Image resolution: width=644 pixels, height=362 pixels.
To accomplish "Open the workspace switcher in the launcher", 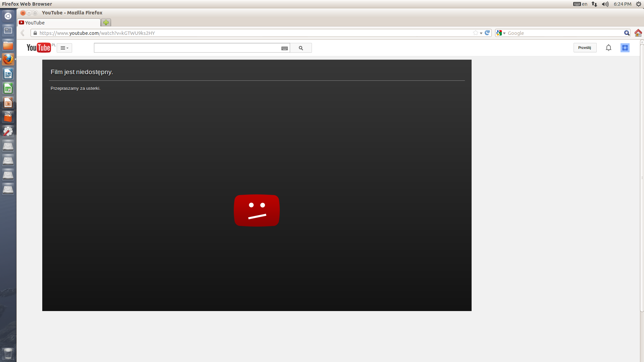I will click(8, 31).
